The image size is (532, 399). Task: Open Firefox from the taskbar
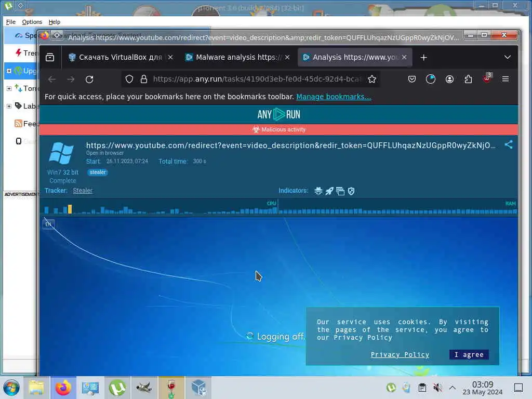pyautogui.click(x=63, y=388)
